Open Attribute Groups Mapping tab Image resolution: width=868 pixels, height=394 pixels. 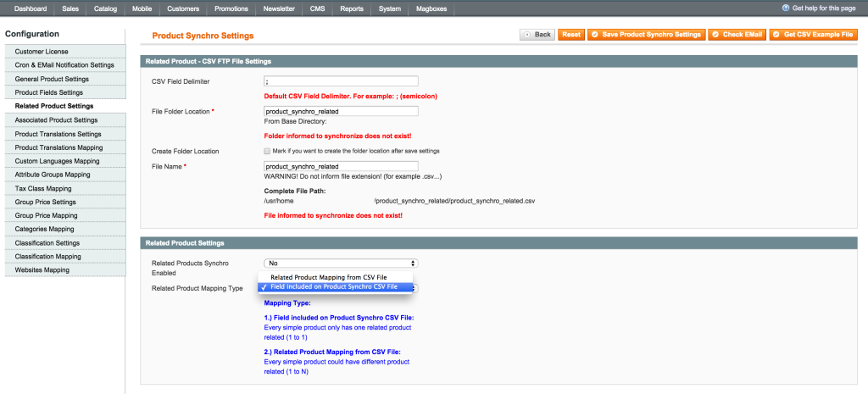coord(65,175)
